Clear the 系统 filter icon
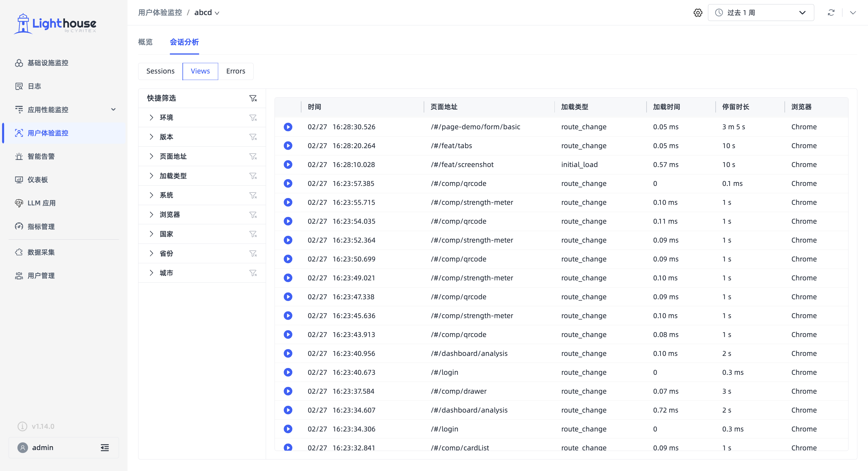The image size is (868, 471). tap(253, 195)
